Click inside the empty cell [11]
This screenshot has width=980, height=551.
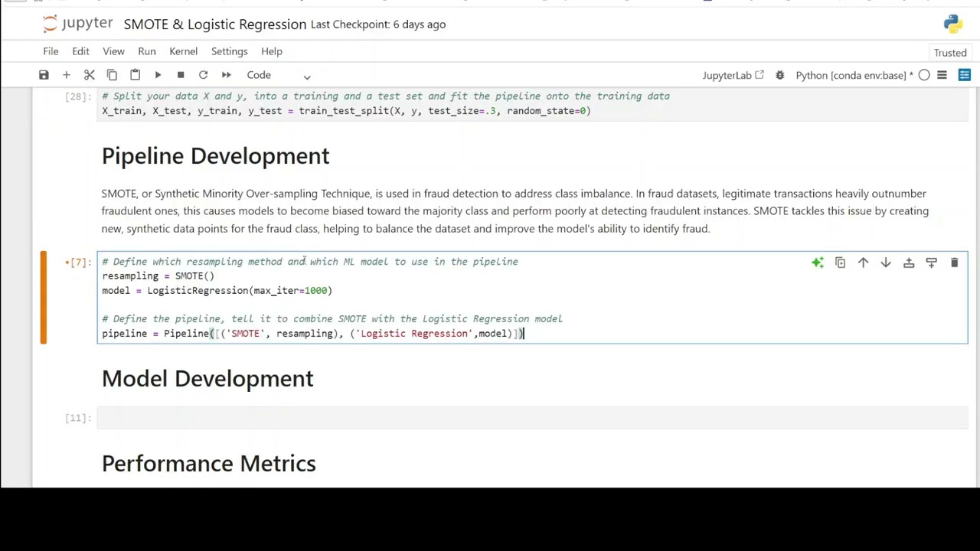pos(532,418)
